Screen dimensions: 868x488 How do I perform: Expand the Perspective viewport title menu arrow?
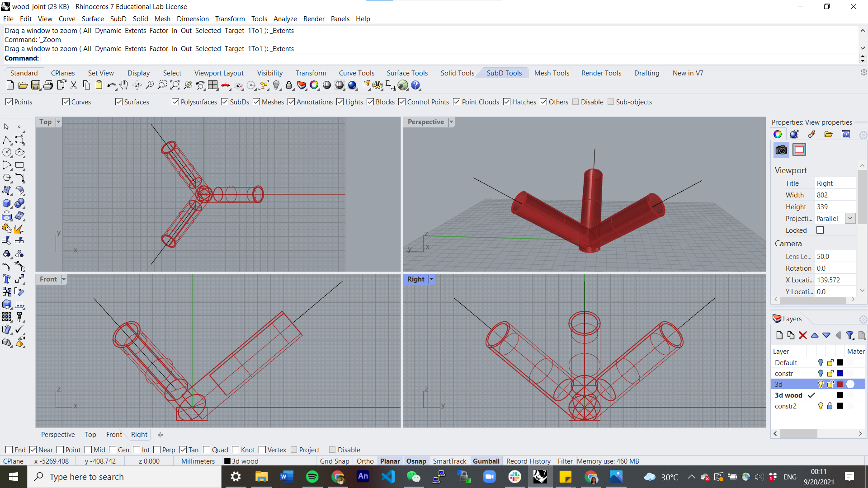(451, 122)
